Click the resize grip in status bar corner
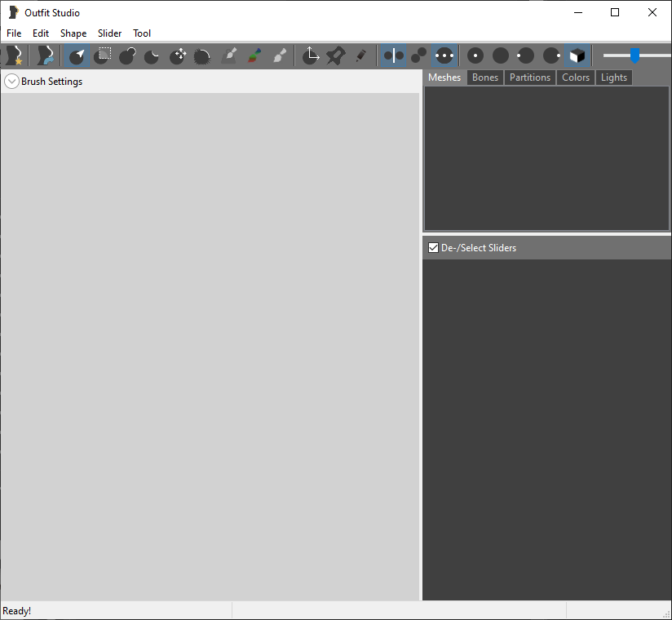 (666, 614)
